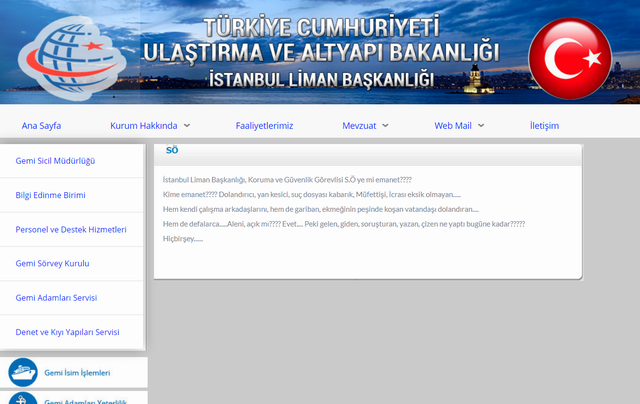Screen dimensions: 640x404
Task: Go to Ana Sayfa menu item
Action: [x=41, y=126]
